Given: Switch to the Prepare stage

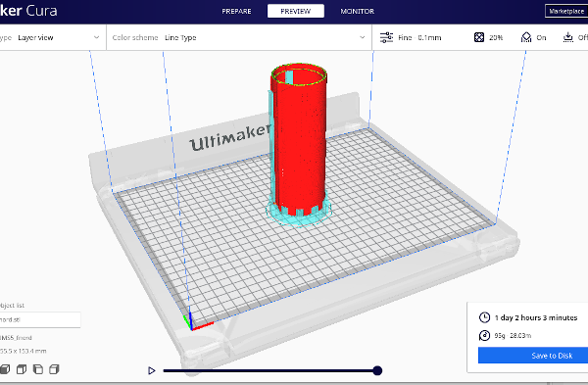Looking at the screenshot, I should point(236,11).
